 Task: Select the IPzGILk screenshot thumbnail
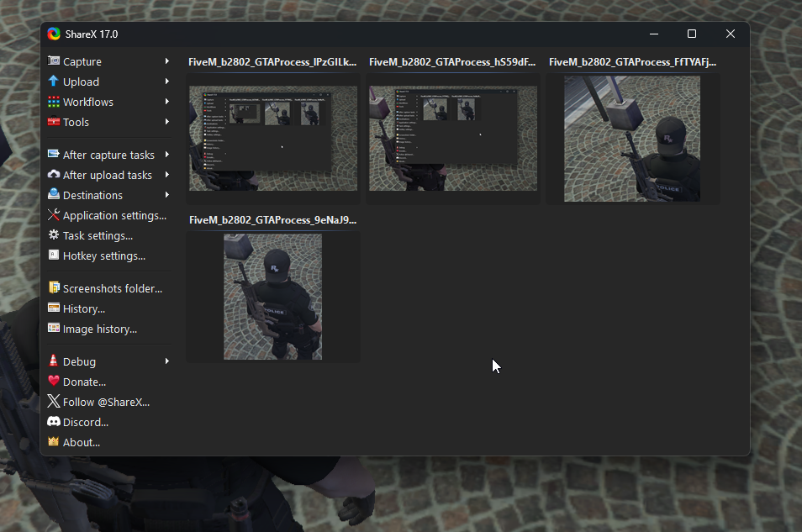pos(273,138)
